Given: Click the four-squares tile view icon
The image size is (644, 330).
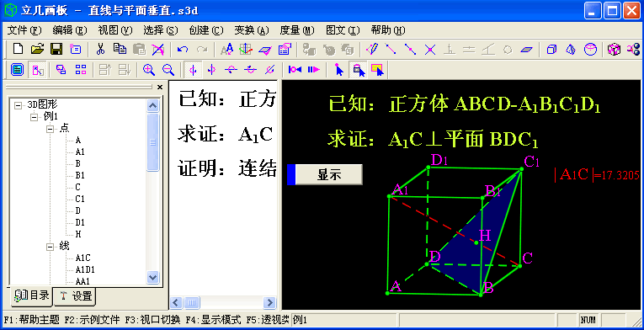Looking at the screenshot, I should point(81,70).
